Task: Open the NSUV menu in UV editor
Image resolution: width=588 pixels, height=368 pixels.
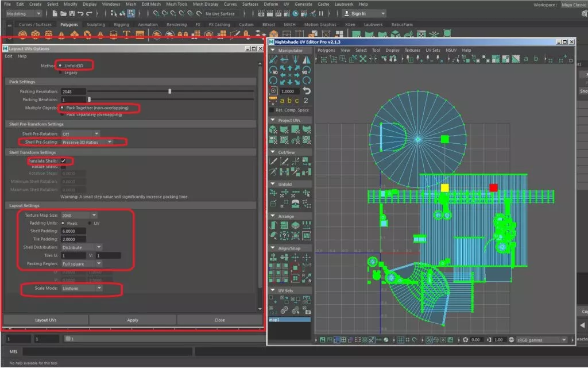Action: tap(451, 50)
